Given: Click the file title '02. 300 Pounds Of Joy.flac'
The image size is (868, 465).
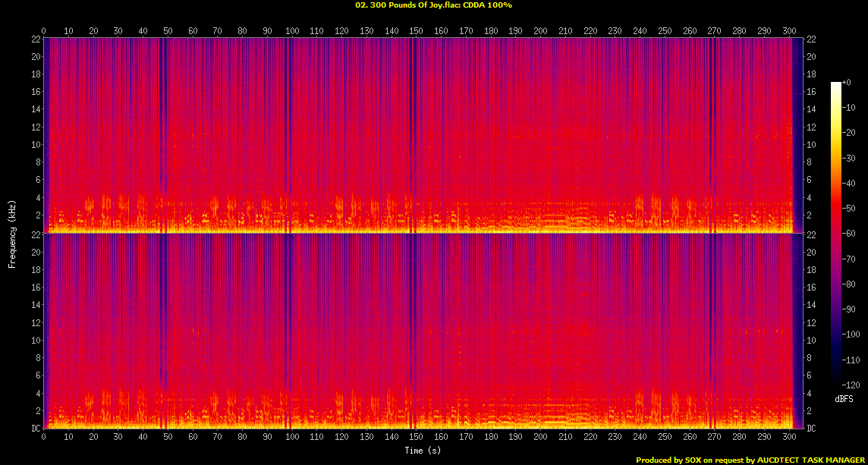Looking at the screenshot, I should coord(403,5).
